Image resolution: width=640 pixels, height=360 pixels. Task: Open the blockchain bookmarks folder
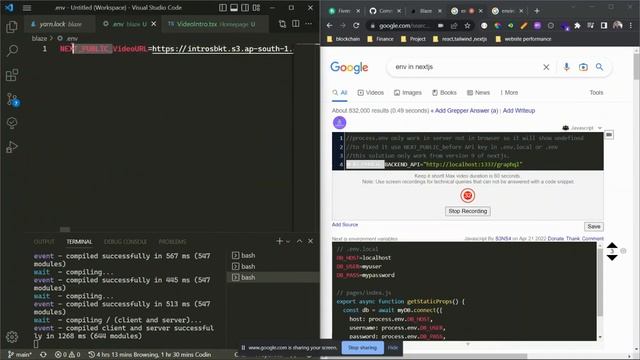(x=344, y=39)
